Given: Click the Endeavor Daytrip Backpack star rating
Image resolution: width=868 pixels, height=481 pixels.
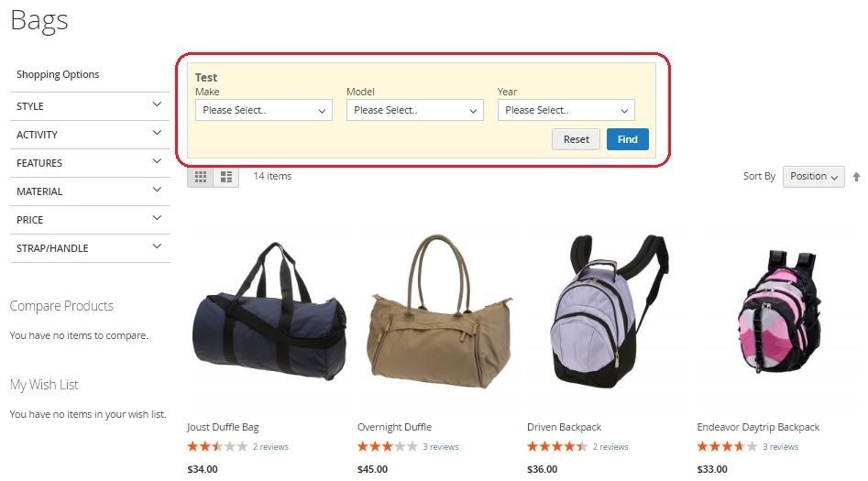Looking at the screenshot, I should point(727,446).
